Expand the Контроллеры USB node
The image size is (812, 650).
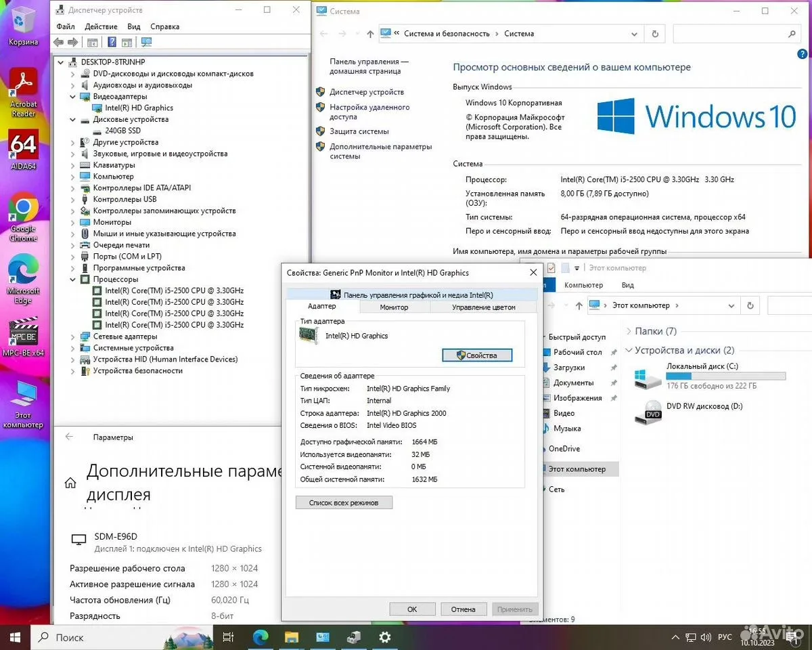pos(73,200)
